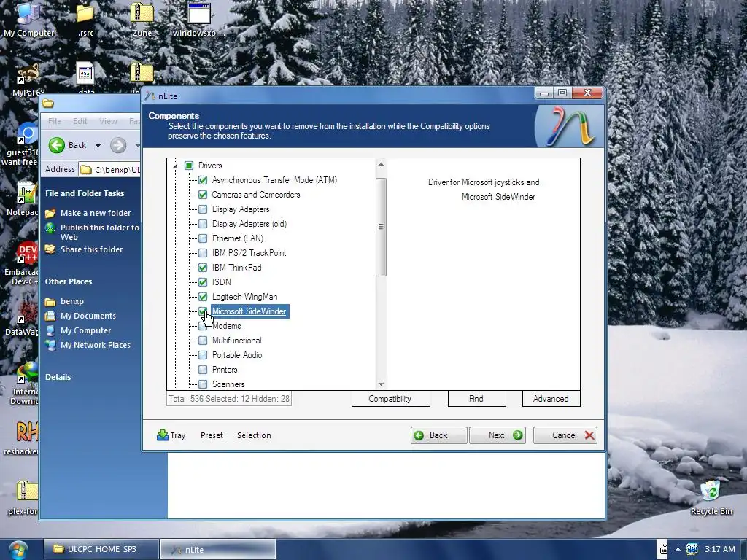This screenshot has height=560, width=747.
Task: Click the green Back arrow in Explorer
Action: pos(57,145)
